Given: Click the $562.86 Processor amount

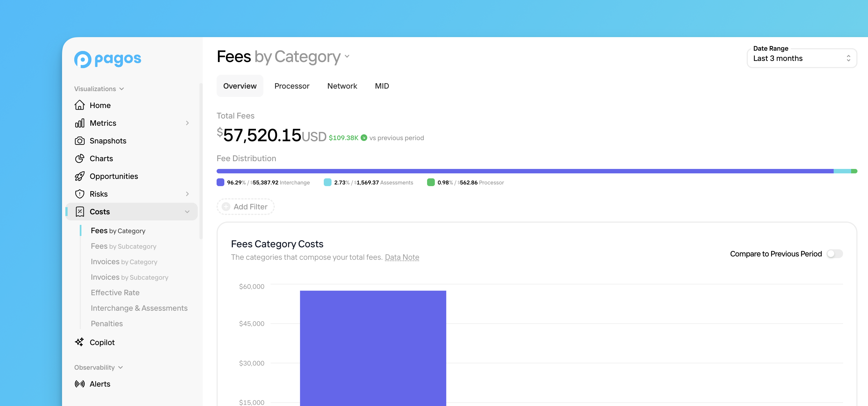Looking at the screenshot, I should click(468, 182).
